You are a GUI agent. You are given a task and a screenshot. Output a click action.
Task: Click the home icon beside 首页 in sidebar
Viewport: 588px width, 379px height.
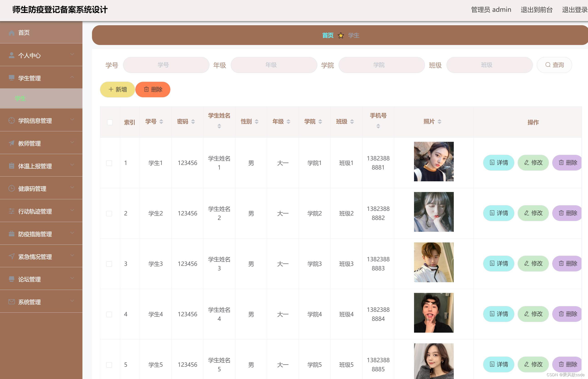12,33
